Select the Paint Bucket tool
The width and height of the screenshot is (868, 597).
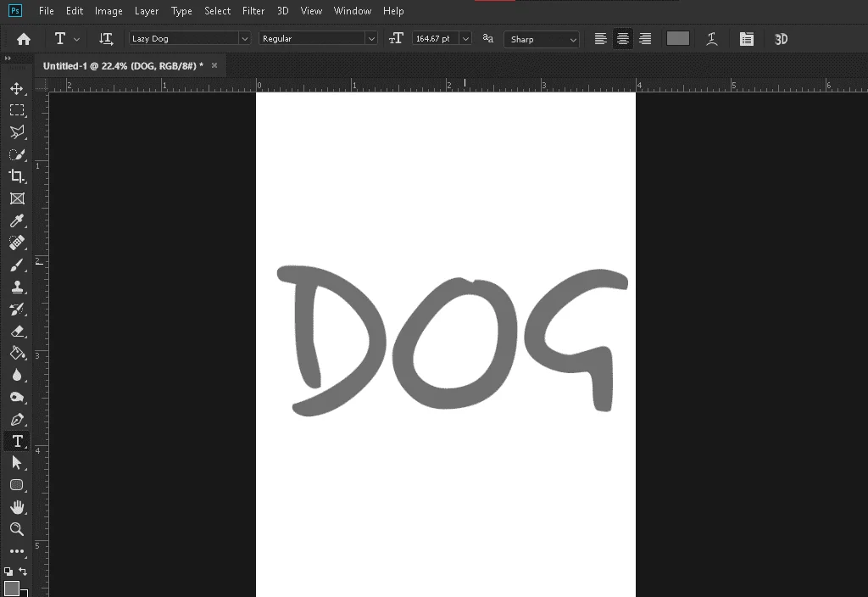17,353
